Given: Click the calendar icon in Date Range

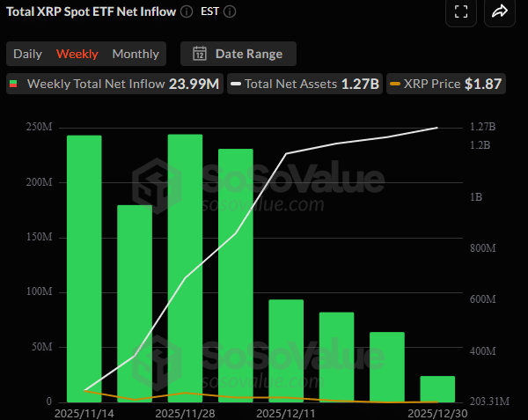Looking at the screenshot, I should 200,54.
